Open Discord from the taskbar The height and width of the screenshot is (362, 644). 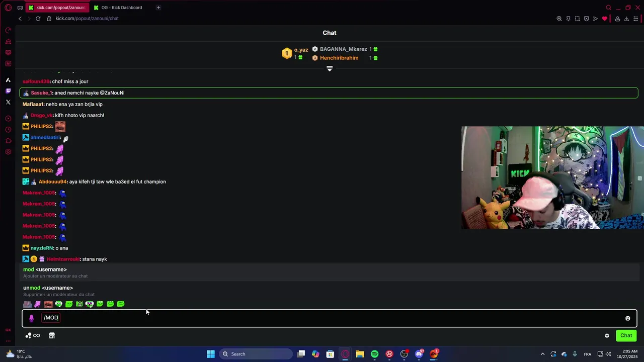coord(419,354)
